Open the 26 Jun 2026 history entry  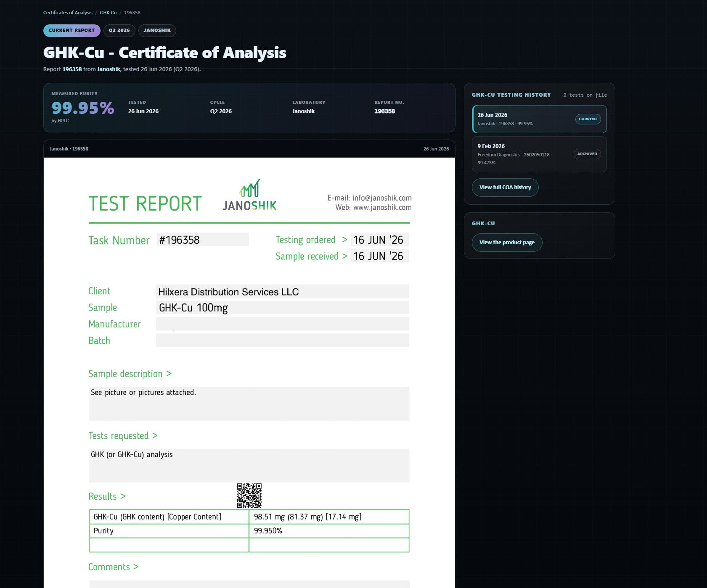[539, 119]
